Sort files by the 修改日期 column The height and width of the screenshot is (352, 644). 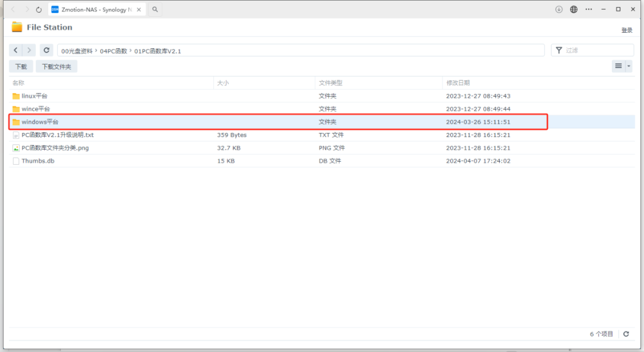459,82
